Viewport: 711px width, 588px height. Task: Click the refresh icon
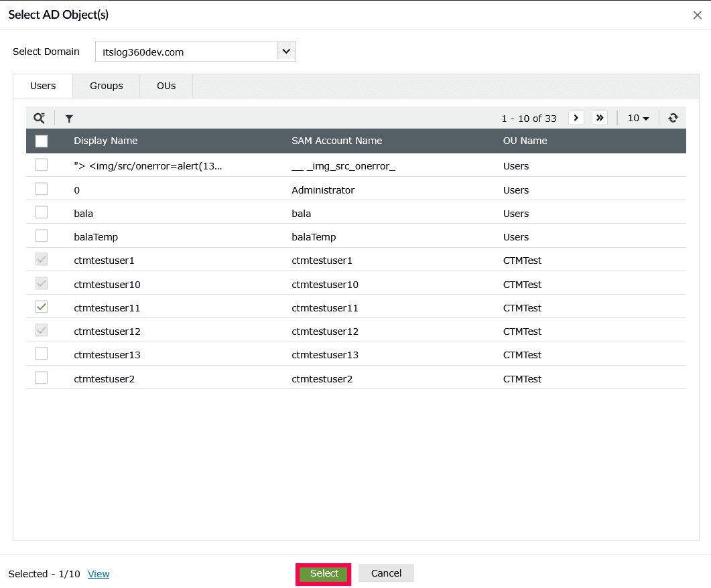(673, 118)
